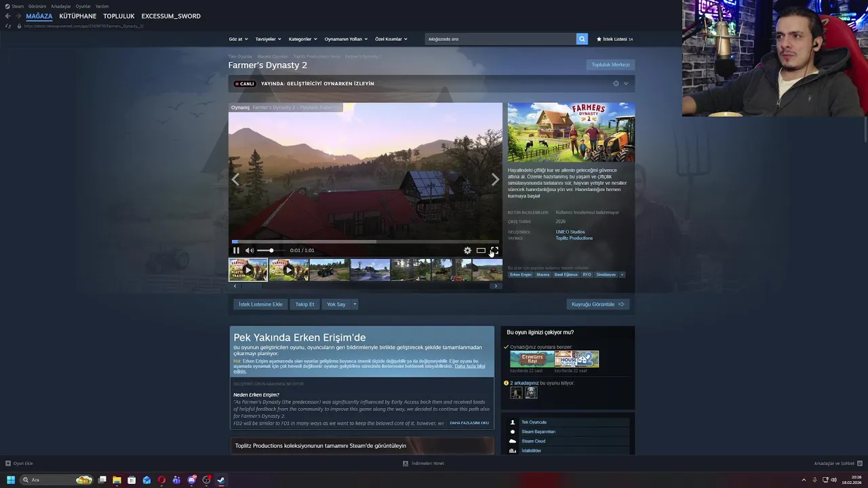The image size is (868, 488).
Task: Open first friend avatar wanting game
Action: (x=516, y=392)
